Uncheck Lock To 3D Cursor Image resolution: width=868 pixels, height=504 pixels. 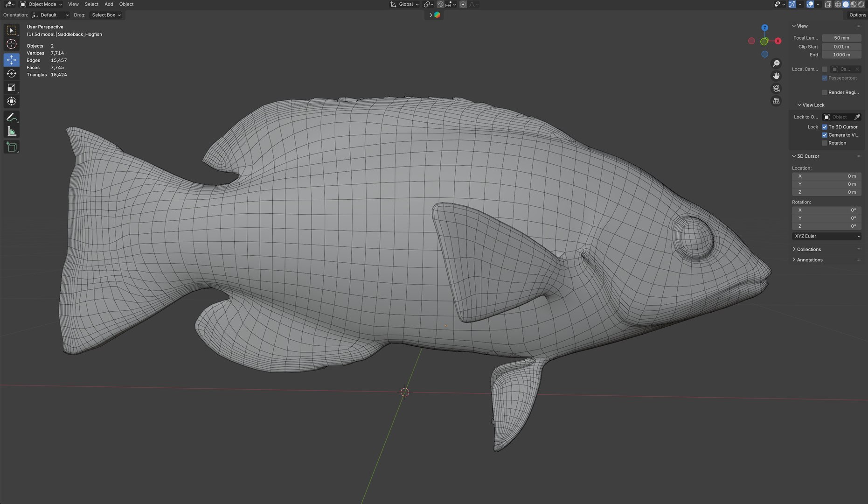(825, 127)
